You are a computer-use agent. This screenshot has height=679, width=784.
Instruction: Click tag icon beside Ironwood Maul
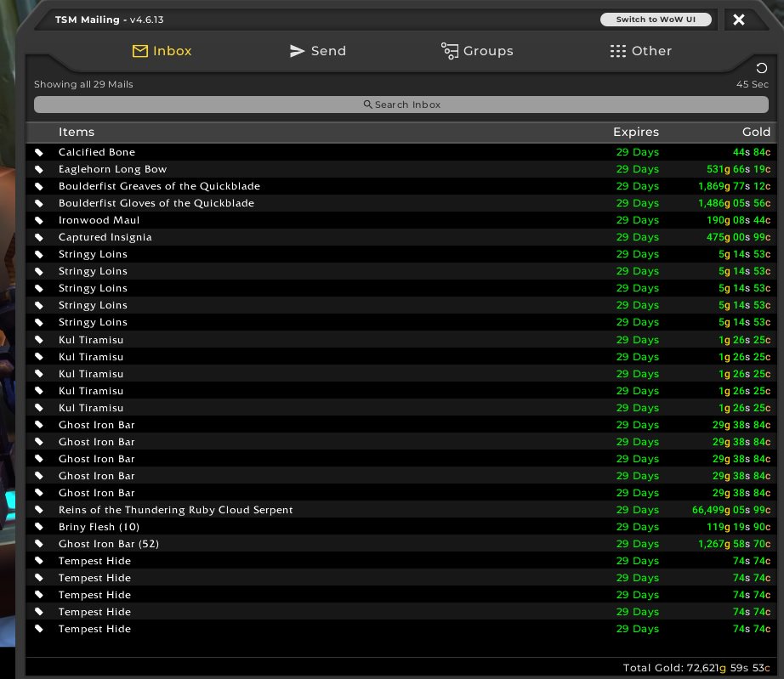[x=39, y=220]
